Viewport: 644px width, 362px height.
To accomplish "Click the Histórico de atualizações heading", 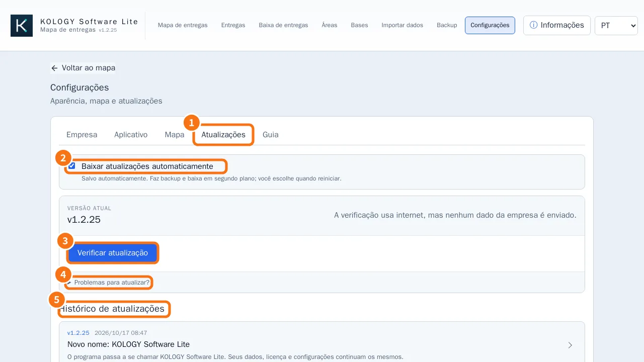I will (112, 309).
